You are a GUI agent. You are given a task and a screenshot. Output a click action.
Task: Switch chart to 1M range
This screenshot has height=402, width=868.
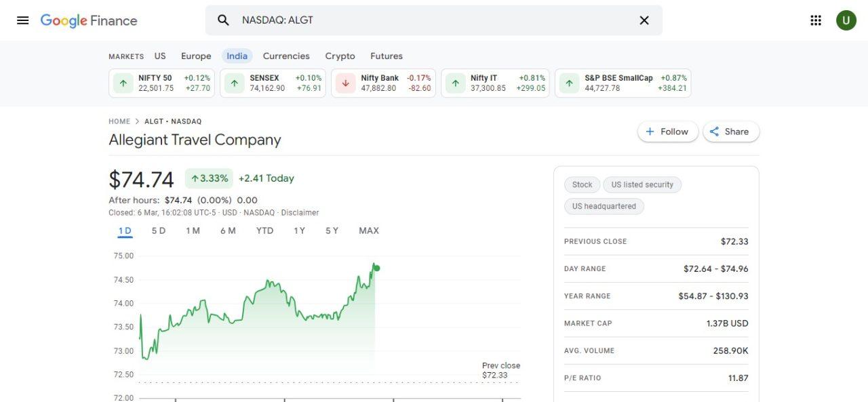point(193,231)
